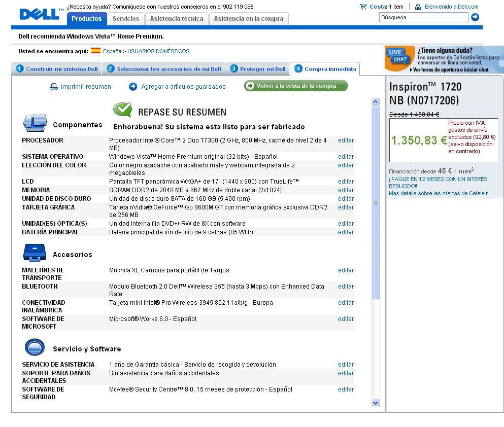The image size is (504, 427).
Task: Click the summary scrollbar thumb
Action: (375, 203)
